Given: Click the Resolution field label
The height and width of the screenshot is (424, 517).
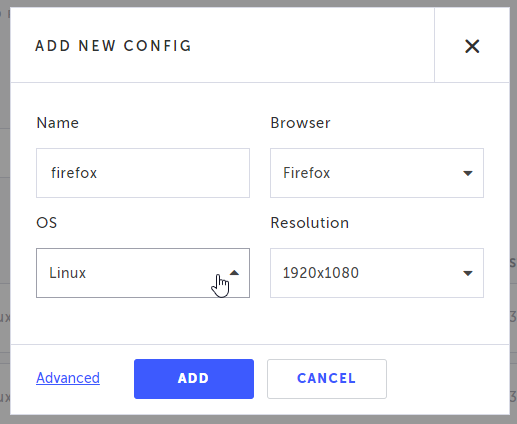Looking at the screenshot, I should (310, 223).
